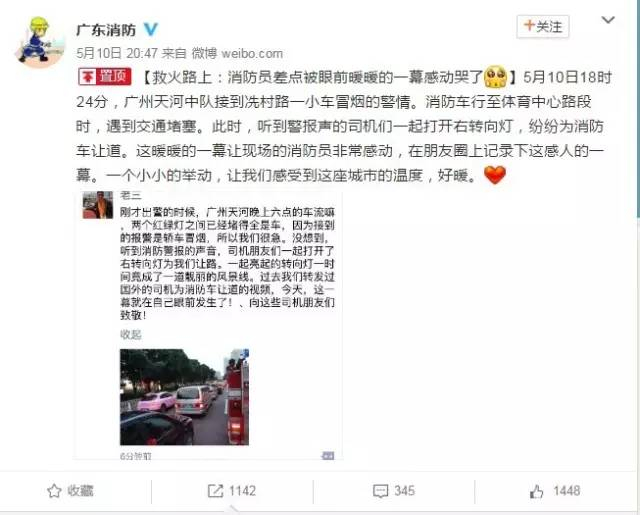Open the fire truck traffic photo
This screenshot has width=640, height=515.
click(x=184, y=397)
